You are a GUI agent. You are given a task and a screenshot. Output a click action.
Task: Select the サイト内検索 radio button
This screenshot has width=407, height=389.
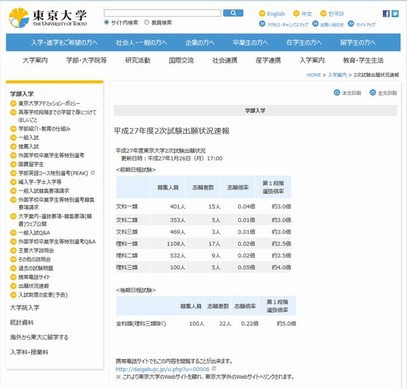click(107, 22)
